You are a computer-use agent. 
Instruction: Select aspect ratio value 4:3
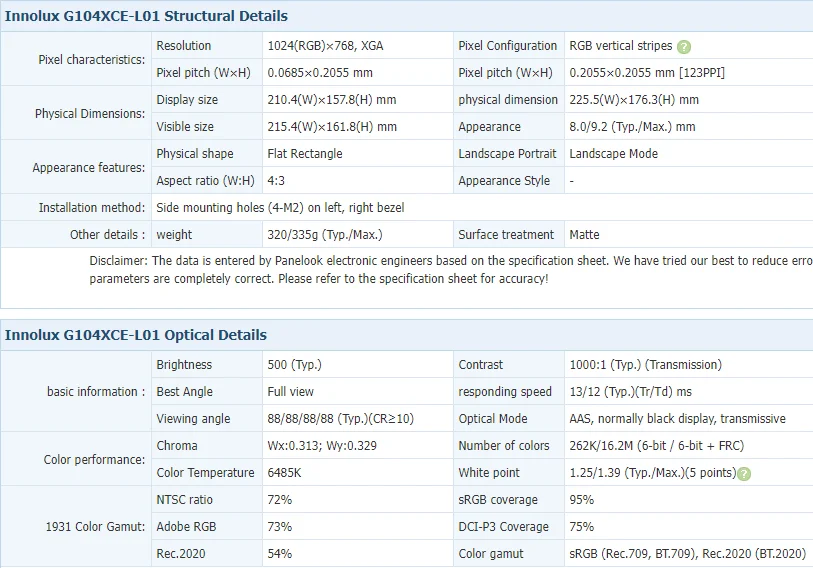click(x=276, y=181)
